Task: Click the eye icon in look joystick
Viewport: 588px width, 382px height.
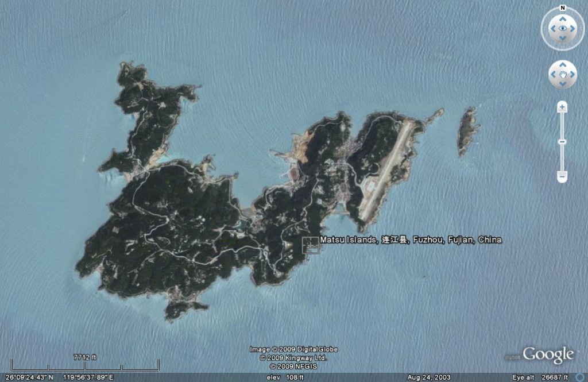Action: click(562, 28)
